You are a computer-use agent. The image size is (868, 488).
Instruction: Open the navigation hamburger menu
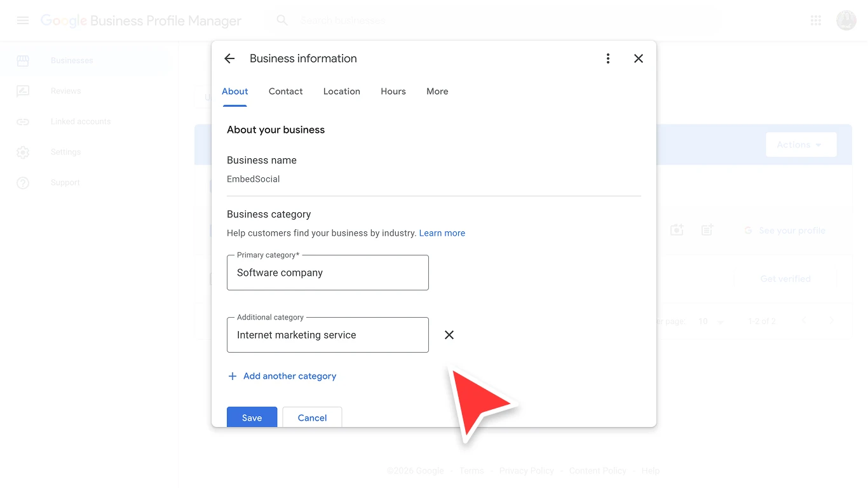23,20
